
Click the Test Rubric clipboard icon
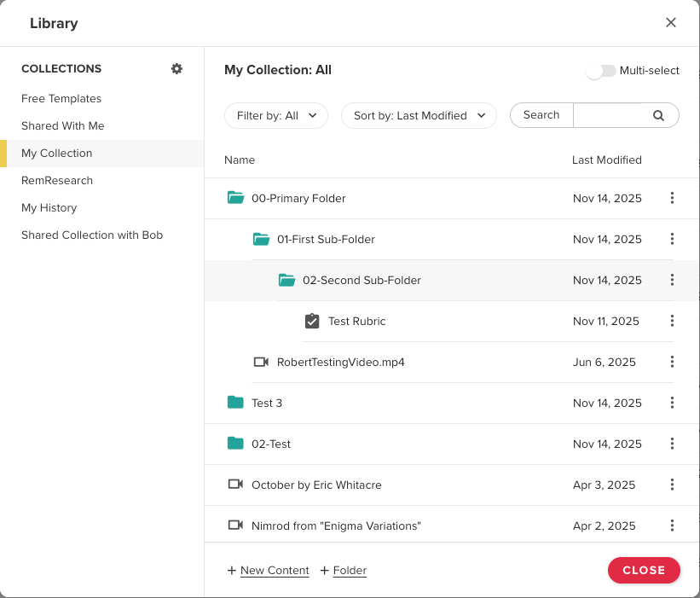[x=312, y=321]
